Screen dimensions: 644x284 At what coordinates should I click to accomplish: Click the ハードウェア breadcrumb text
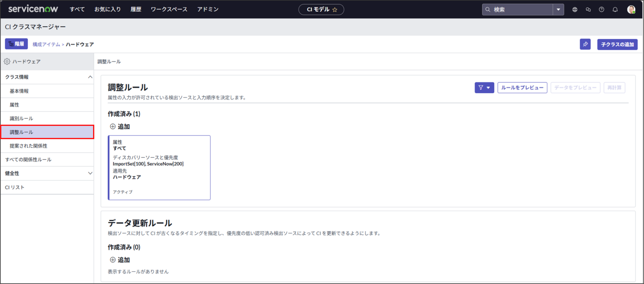pyautogui.click(x=80, y=44)
